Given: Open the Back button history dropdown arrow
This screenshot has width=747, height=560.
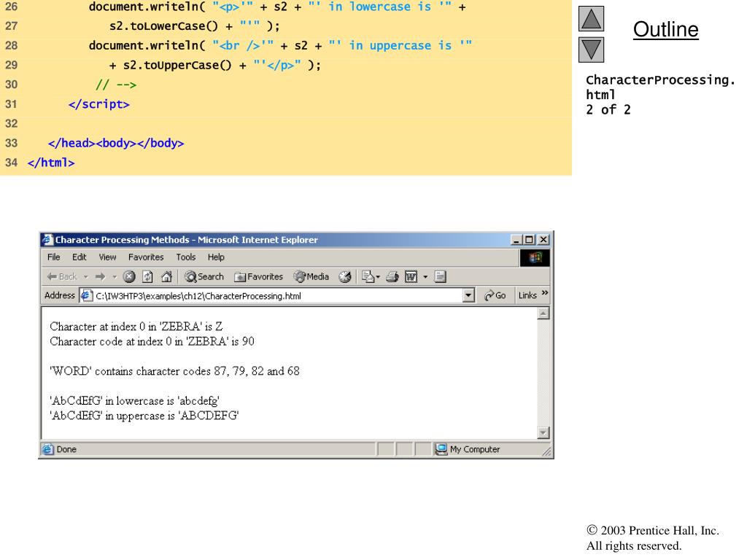Looking at the screenshot, I should (x=85, y=276).
